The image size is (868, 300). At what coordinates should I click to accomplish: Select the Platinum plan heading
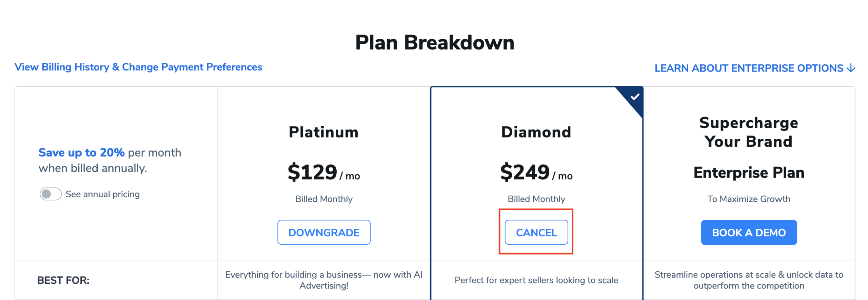coord(323,132)
